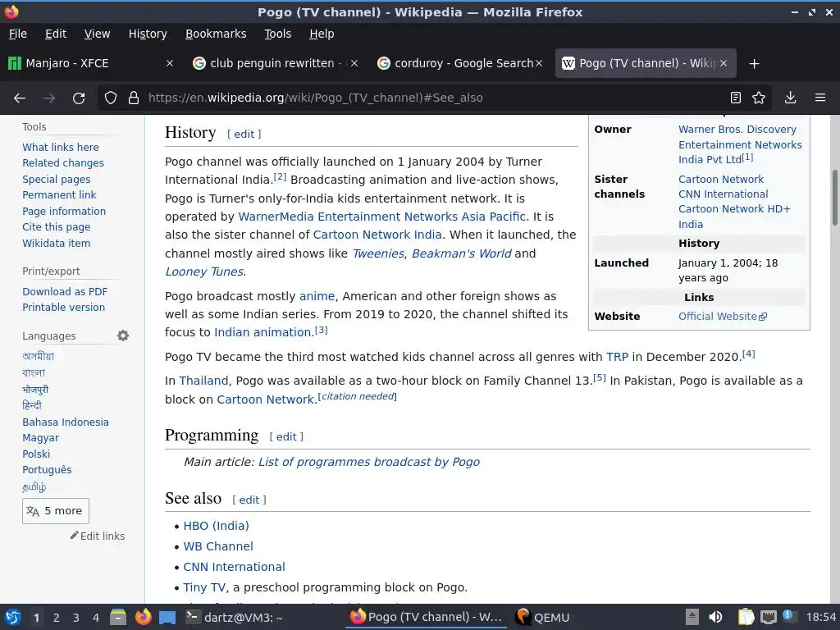840x630 pixels.
Task: Open Tiny TV link
Action: point(204,587)
